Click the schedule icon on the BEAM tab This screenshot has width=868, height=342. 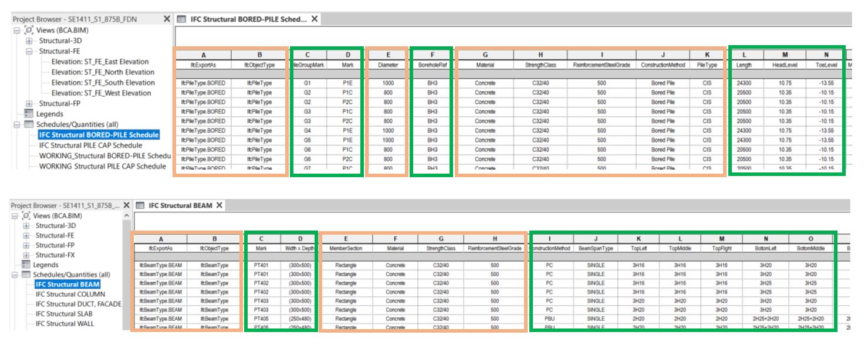coord(140,205)
